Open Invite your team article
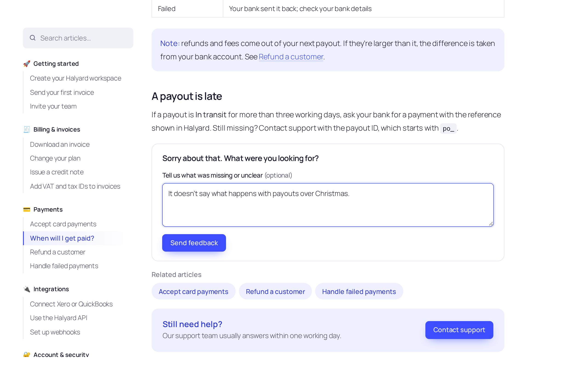The image size is (588, 368). click(x=53, y=106)
